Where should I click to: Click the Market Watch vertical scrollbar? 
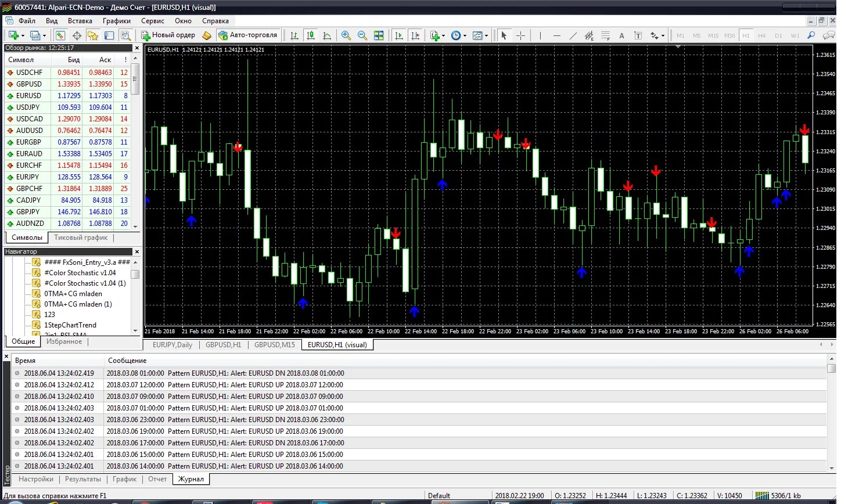[x=135, y=142]
